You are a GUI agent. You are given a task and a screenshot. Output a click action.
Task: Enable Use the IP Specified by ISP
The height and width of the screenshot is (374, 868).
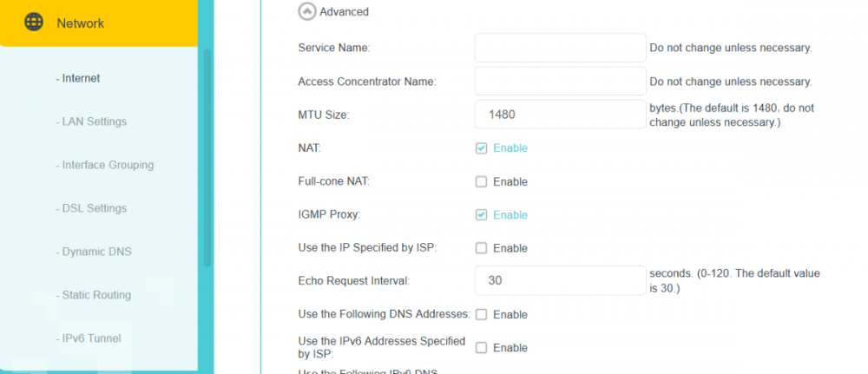pos(481,248)
